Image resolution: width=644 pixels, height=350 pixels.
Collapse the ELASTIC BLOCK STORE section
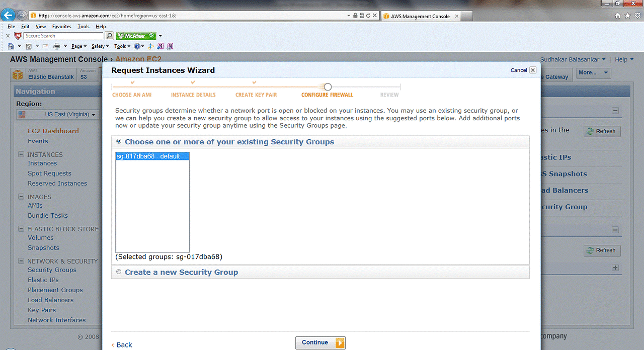(x=21, y=229)
